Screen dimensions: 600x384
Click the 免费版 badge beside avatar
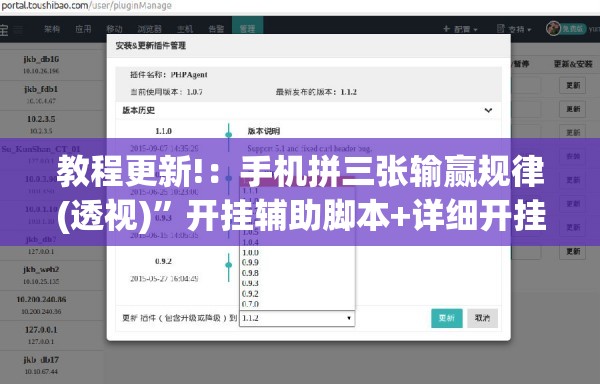573,29
